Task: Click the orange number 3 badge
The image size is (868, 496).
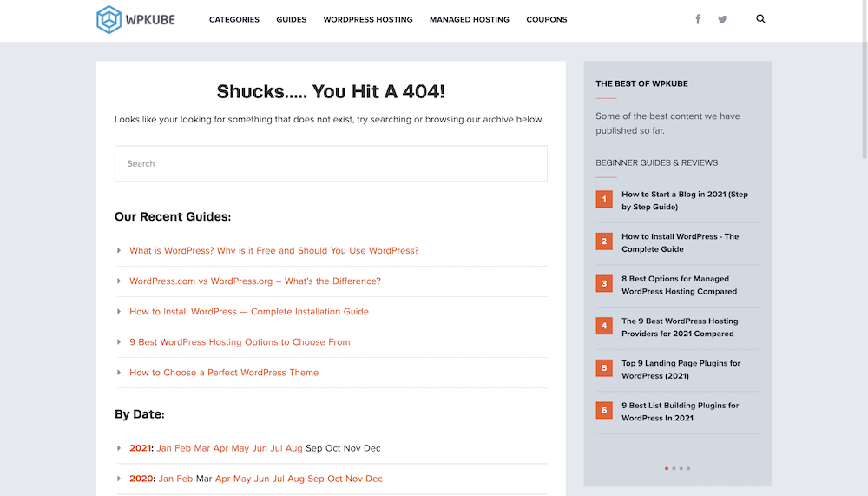Action: coord(604,283)
